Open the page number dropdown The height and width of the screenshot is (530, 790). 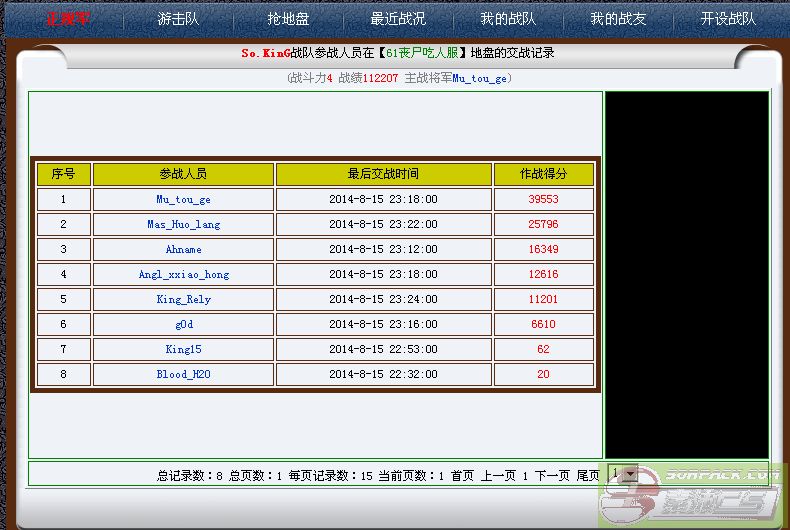[x=623, y=474]
